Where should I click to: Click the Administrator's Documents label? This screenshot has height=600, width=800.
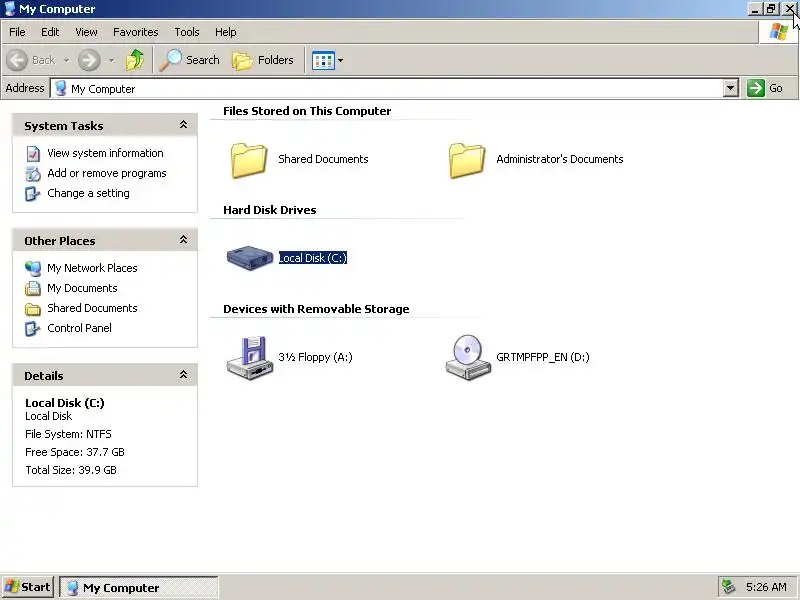point(560,159)
